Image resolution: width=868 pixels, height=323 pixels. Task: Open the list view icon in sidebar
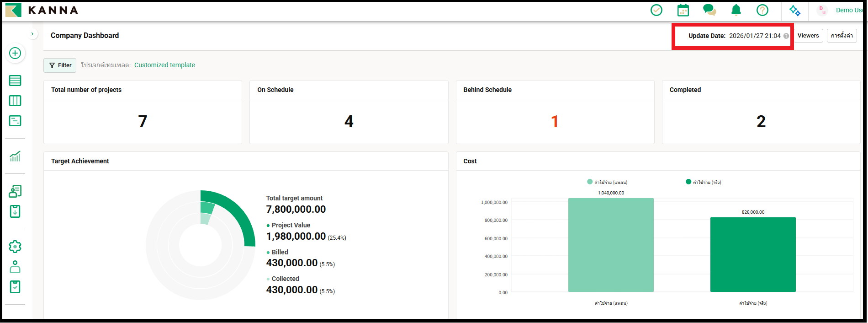click(x=15, y=81)
